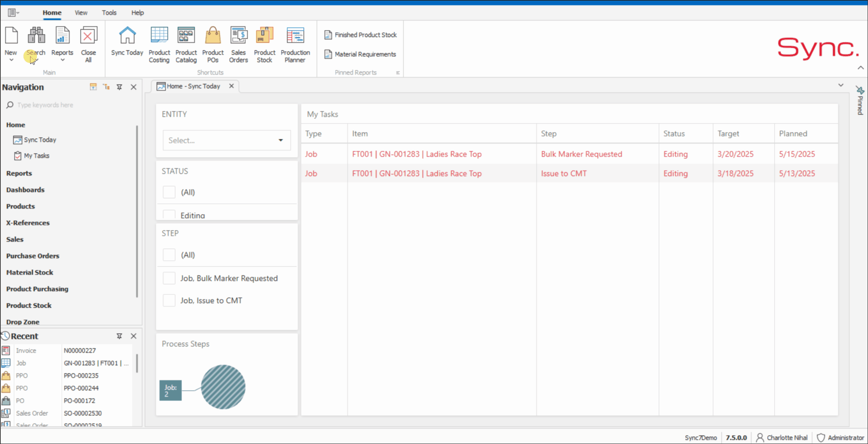
Task: Expand the Products navigation section
Action: pos(20,206)
